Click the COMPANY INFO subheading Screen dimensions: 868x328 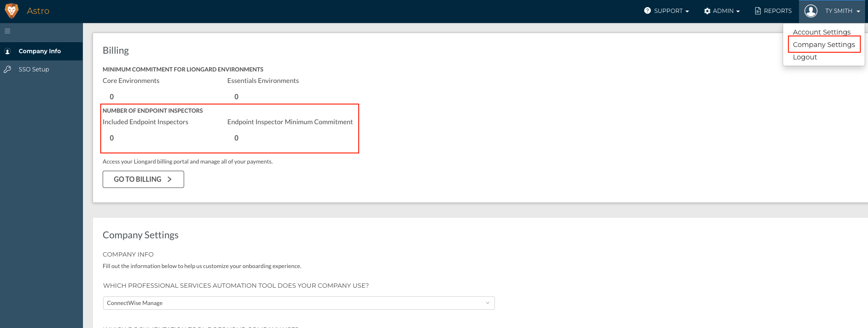pos(128,255)
